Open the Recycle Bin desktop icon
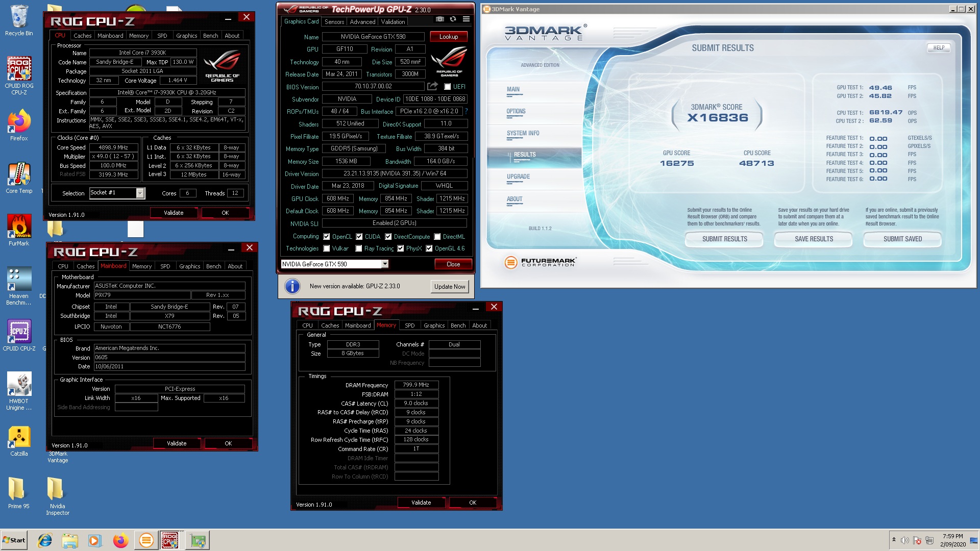This screenshot has width=980, height=551. pos(19,20)
